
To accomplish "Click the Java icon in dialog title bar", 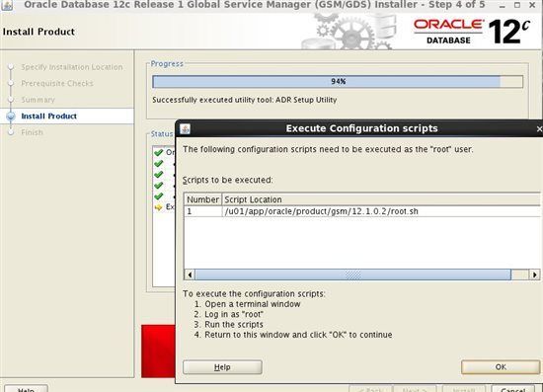I will click(x=186, y=128).
